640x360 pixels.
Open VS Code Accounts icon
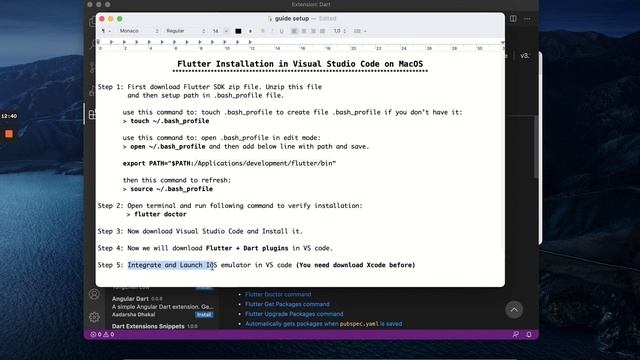94,294
